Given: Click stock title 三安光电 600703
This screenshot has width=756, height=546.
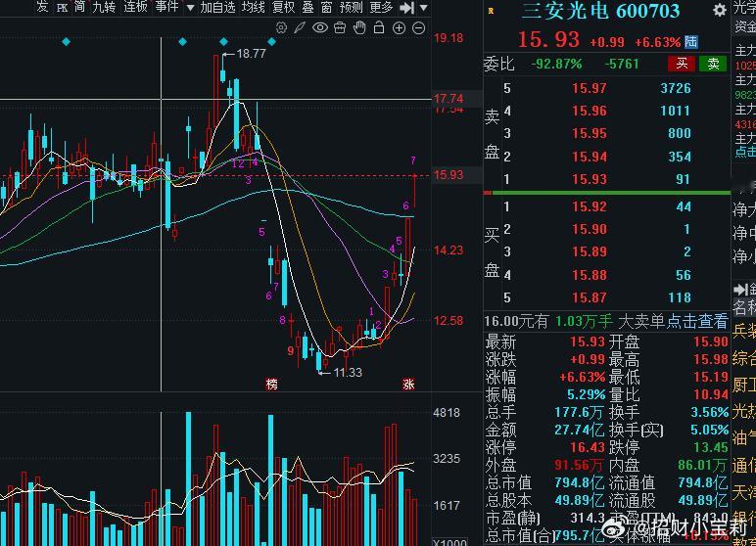Looking at the screenshot, I should pos(600,11).
